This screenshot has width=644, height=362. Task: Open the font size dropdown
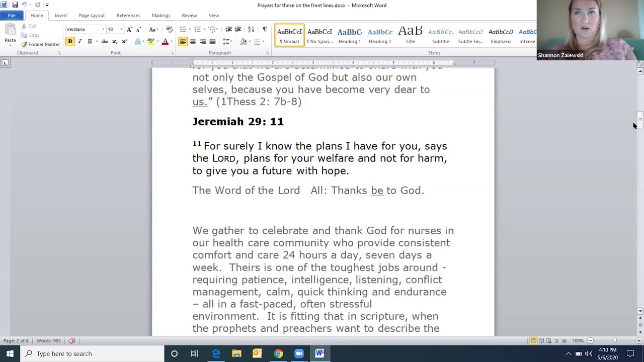pyautogui.click(x=121, y=29)
